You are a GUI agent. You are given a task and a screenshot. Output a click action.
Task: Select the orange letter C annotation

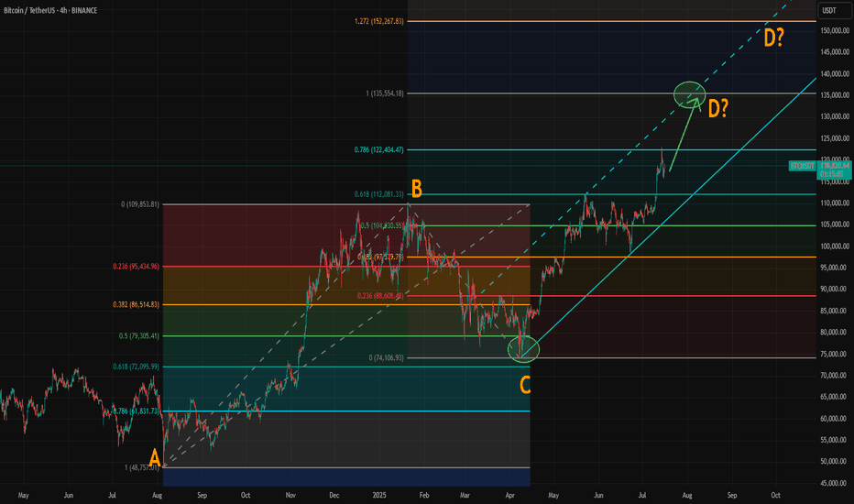pos(525,385)
